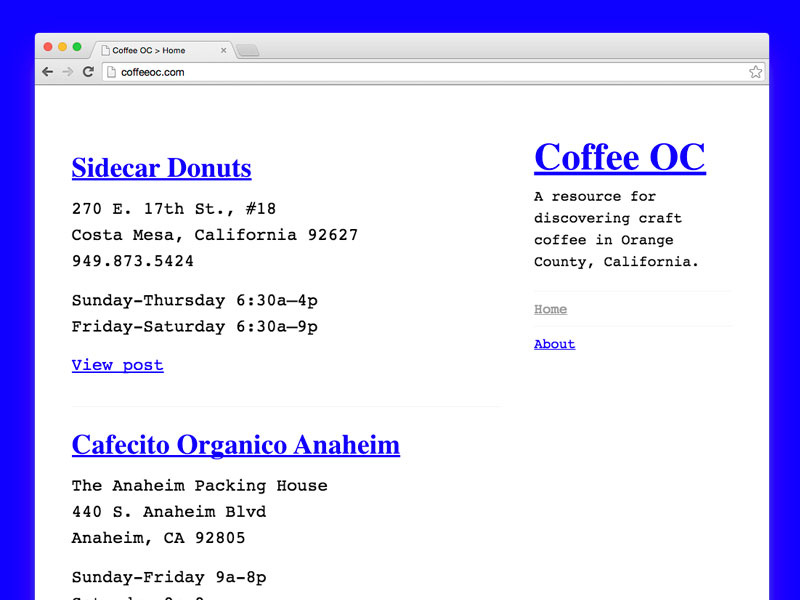
Task: Reload the page with the refresh icon
Action: 88,71
